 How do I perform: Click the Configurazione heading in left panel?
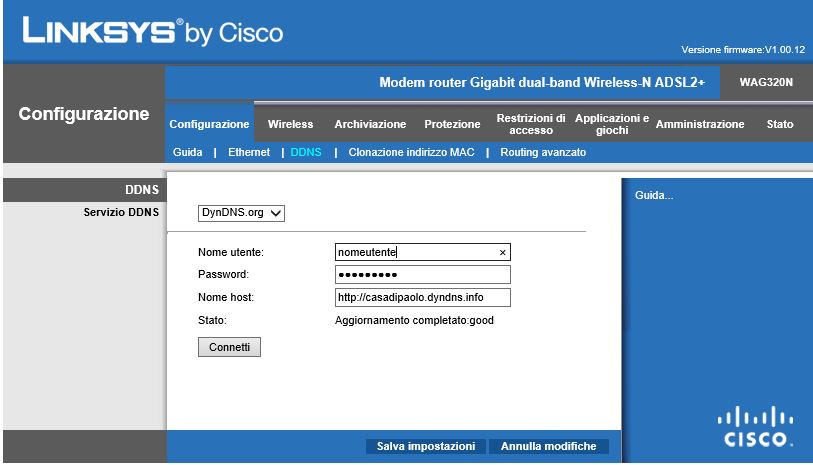(84, 114)
